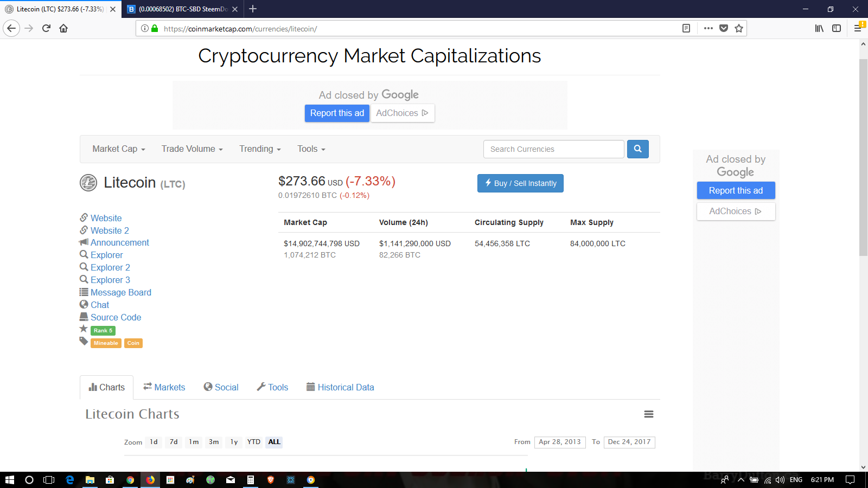Show site information for coinmarketcap.com
Image resolution: width=868 pixels, height=488 pixels.
point(145,28)
